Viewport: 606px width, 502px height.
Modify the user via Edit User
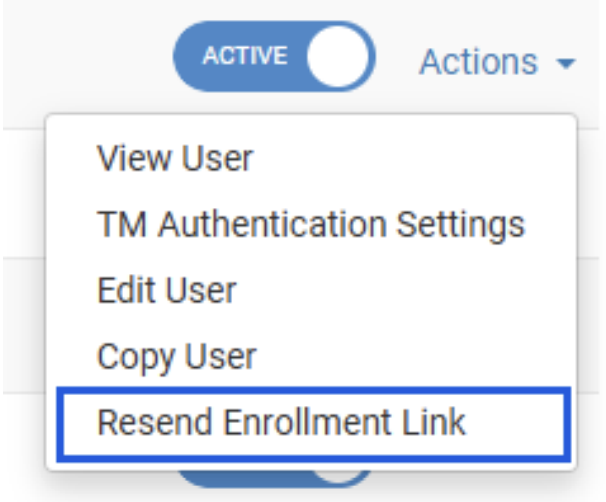[x=167, y=290]
